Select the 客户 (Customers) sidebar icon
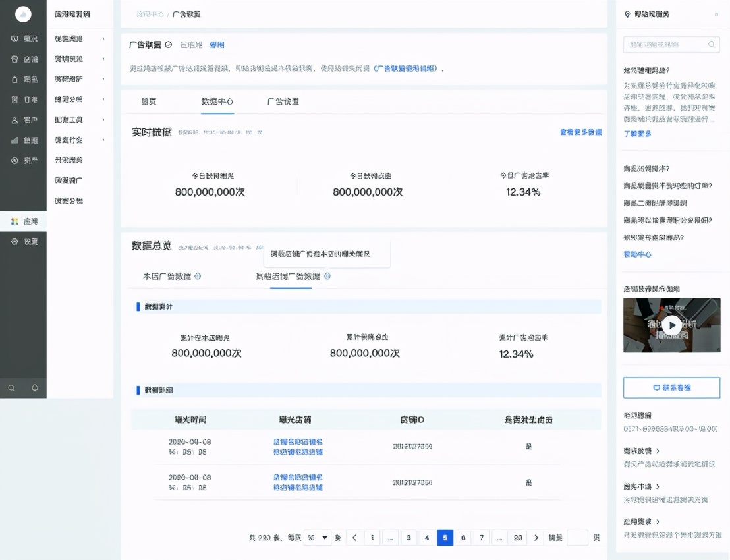Screen dimensions: 730x560 pyautogui.click(x=15, y=120)
